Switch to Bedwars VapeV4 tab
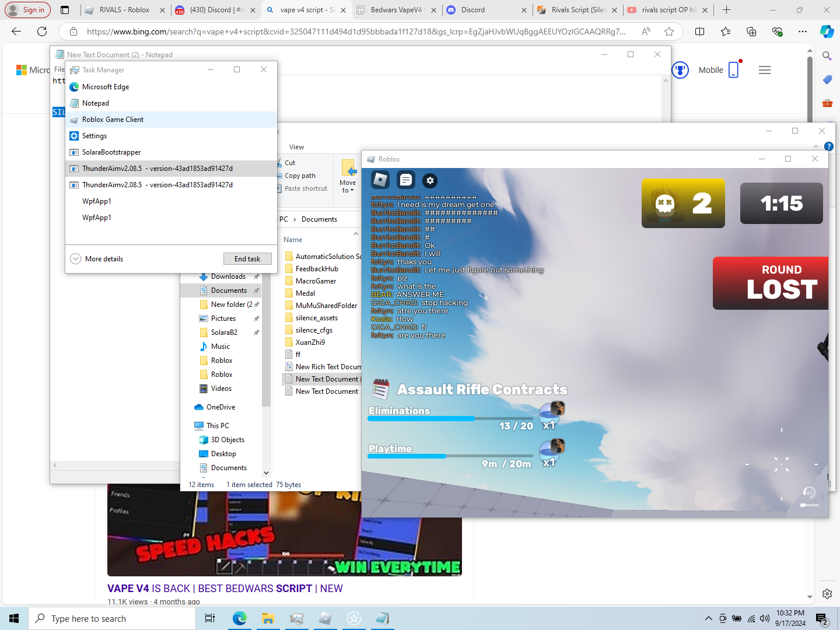The height and width of the screenshot is (630, 840). coord(396,10)
